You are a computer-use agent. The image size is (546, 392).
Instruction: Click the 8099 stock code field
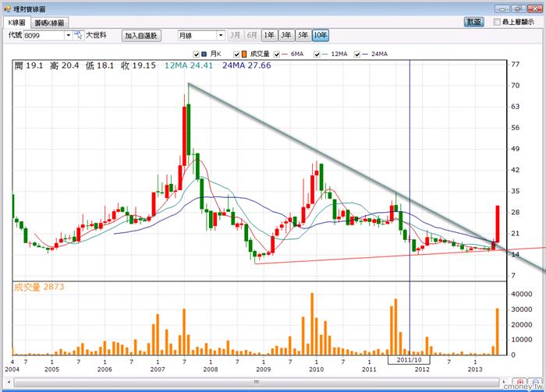point(44,36)
